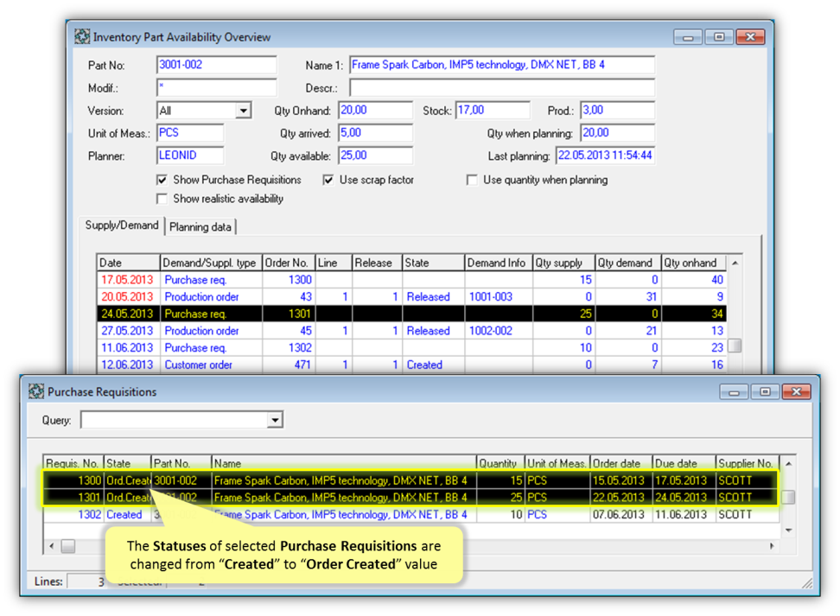Click the Quantity column header in requisitions
The height and width of the screenshot is (616, 840).
pos(500,463)
